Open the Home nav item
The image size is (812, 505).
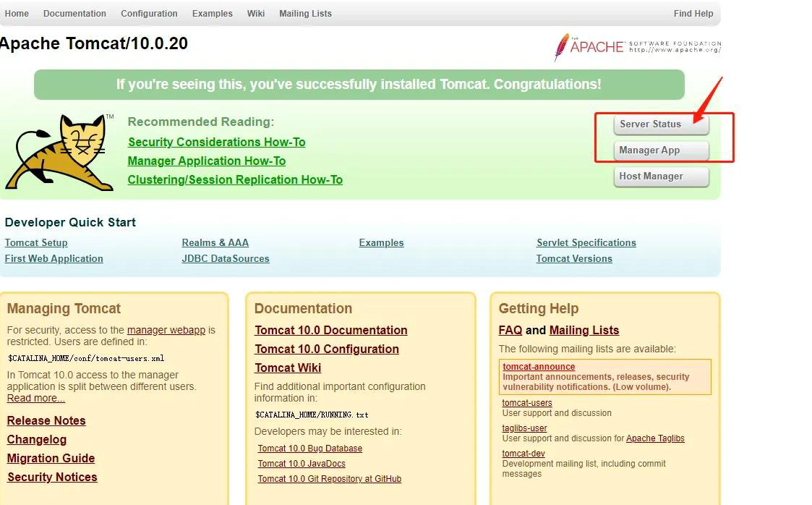[x=17, y=14]
